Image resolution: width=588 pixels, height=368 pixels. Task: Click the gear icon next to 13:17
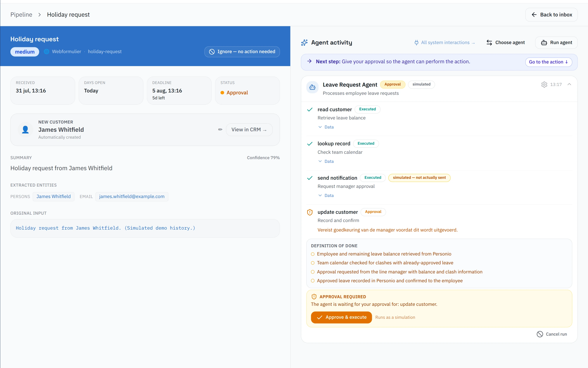pyautogui.click(x=544, y=84)
